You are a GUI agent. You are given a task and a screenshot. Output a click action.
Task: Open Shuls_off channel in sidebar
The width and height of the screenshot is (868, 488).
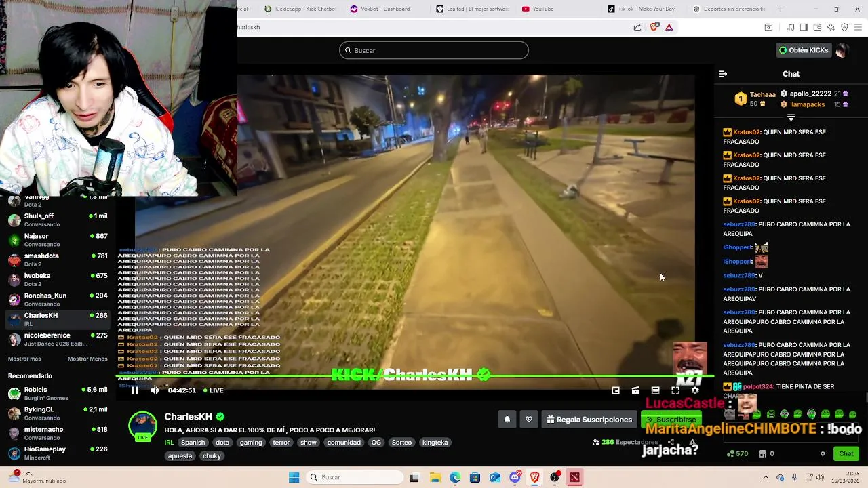tap(58, 220)
